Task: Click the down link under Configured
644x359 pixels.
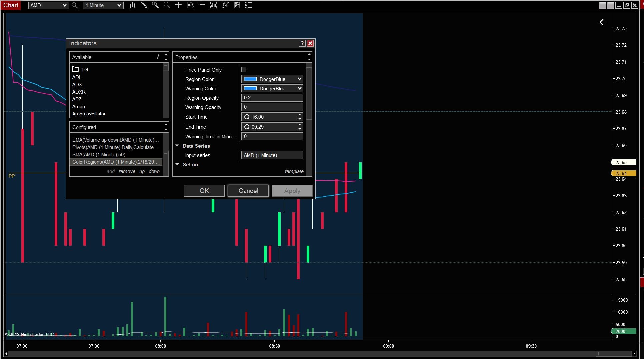Action: (x=154, y=171)
